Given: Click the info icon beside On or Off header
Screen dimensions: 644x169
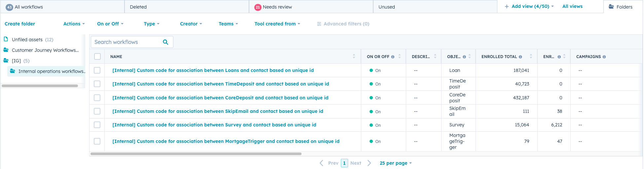Looking at the screenshot, I should point(393,57).
